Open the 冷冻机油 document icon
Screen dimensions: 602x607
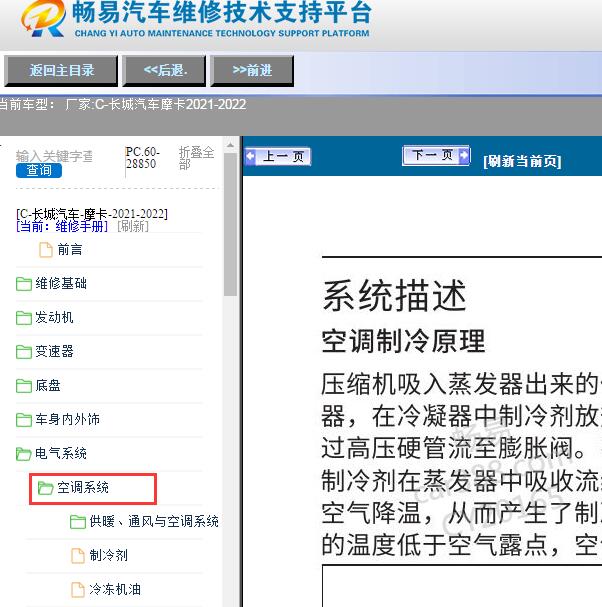tap(78, 590)
